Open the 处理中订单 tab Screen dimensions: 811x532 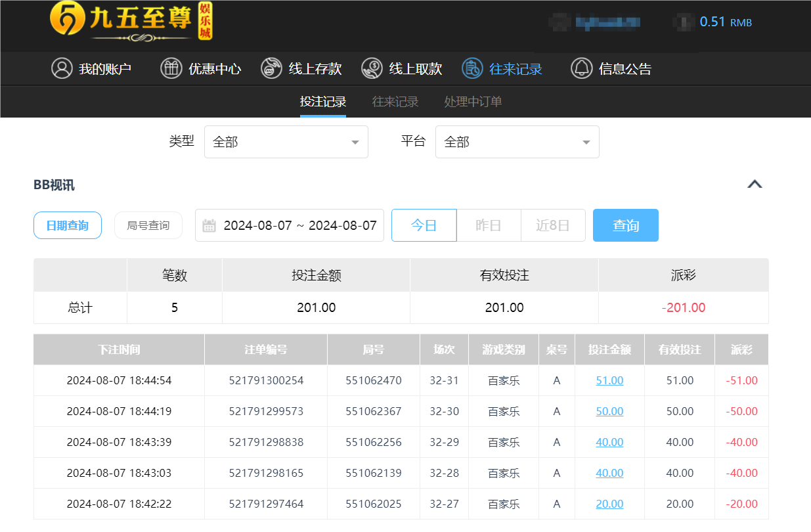(472, 102)
